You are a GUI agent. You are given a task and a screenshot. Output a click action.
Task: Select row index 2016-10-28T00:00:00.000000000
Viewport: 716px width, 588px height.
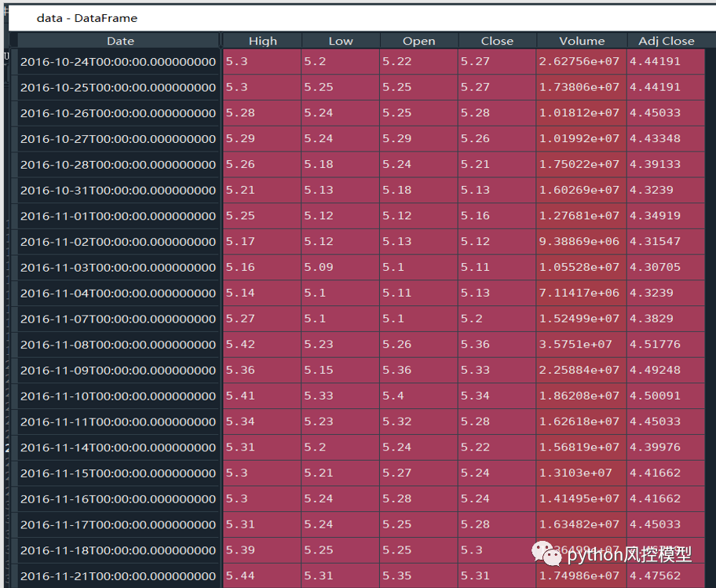[119, 164]
